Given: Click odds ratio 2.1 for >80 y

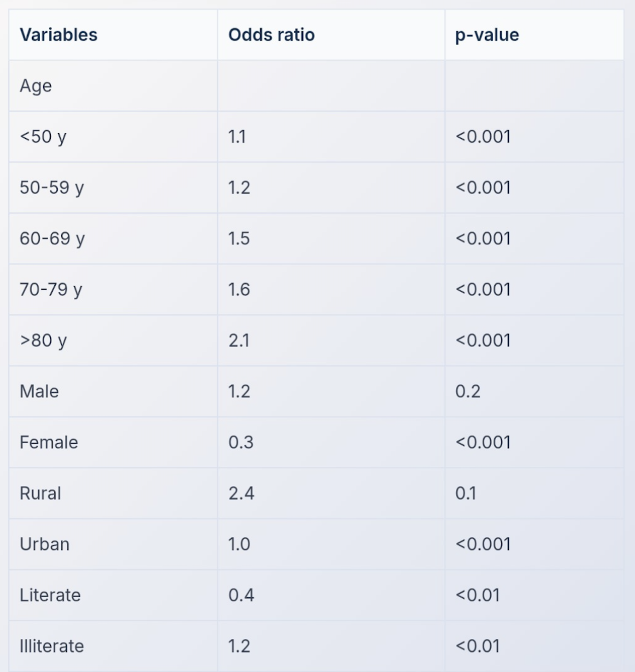Looking at the screenshot, I should 239,341.
